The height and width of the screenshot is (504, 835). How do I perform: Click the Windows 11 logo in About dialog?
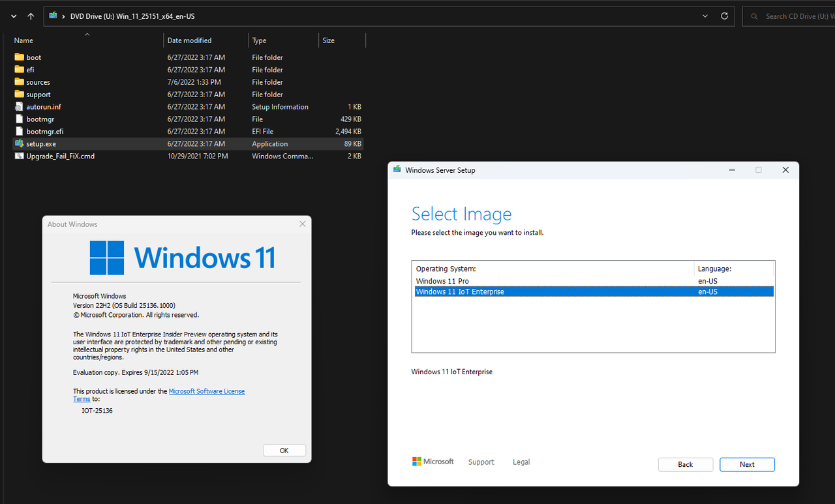(183, 258)
